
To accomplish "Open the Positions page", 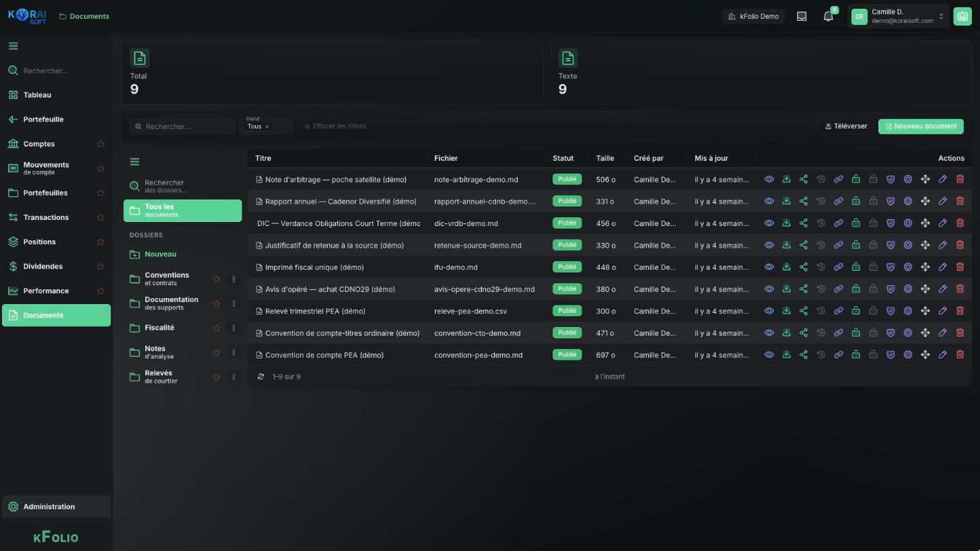I will pyautogui.click(x=56, y=242).
